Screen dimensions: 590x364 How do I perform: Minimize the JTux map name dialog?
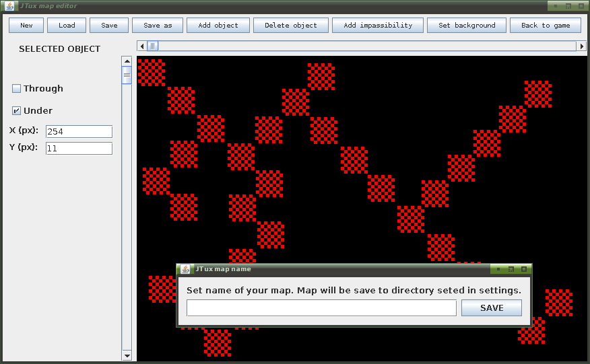(498, 269)
